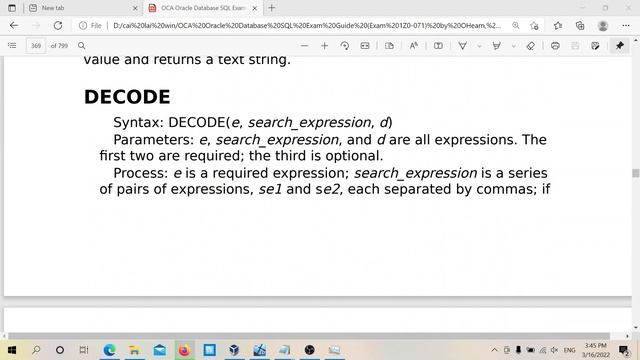The image size is (640, 360).
Task: Click the ENG language indicator
Action: coord(569,350)
